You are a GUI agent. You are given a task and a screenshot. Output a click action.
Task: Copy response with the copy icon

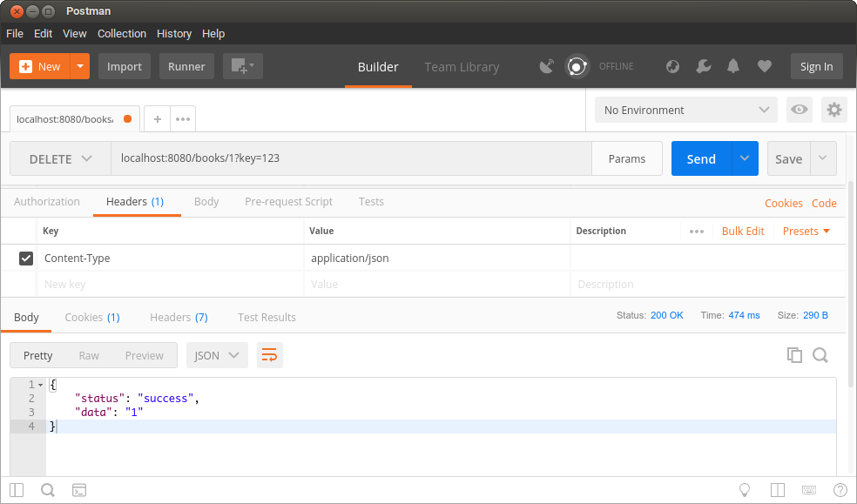(x=793, y=354)
